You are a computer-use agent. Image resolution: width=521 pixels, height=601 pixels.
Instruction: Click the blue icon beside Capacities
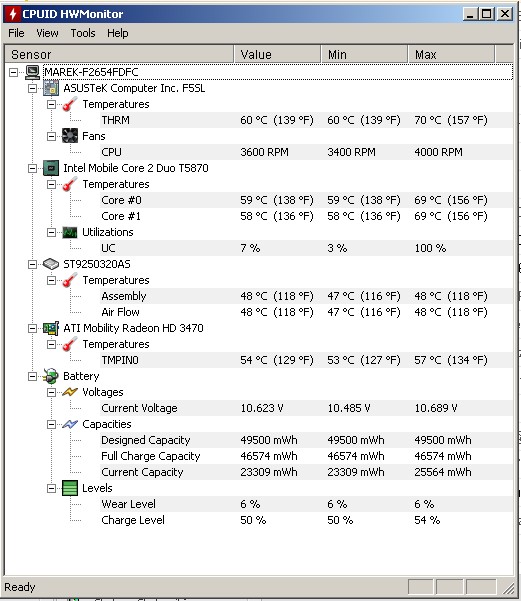coord(70,424)
